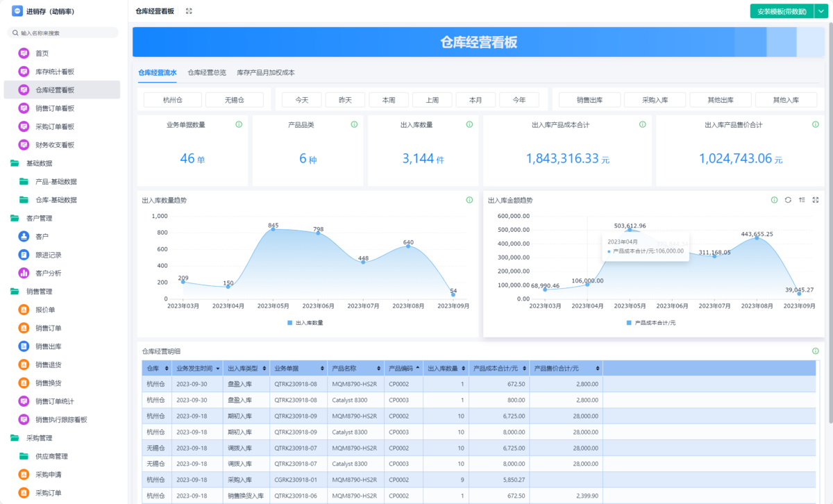Click info icon on 业务单据数量 card
Screen dimensions: 833x504
click(239, 124)
